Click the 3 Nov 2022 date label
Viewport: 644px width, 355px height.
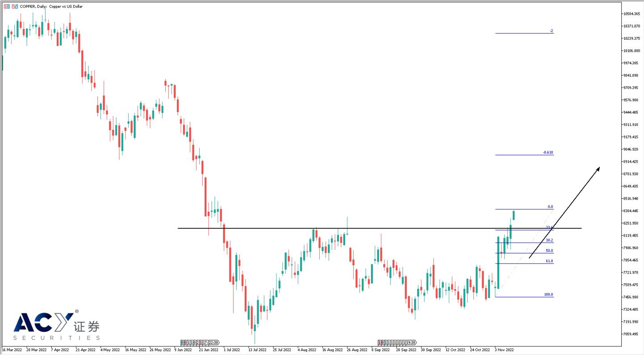[504, 350]
